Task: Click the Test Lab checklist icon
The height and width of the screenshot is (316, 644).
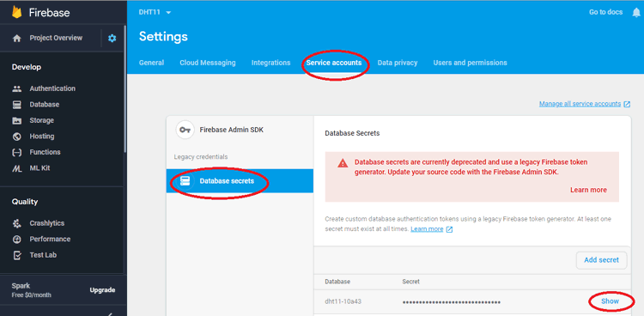Action: [x=17, y=255]
